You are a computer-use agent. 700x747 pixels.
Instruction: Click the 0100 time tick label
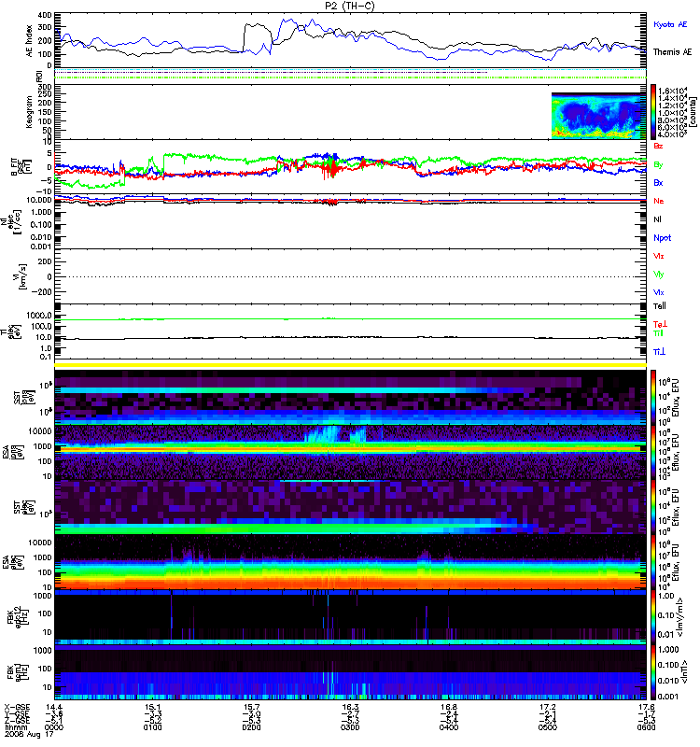tap(152, 727)
